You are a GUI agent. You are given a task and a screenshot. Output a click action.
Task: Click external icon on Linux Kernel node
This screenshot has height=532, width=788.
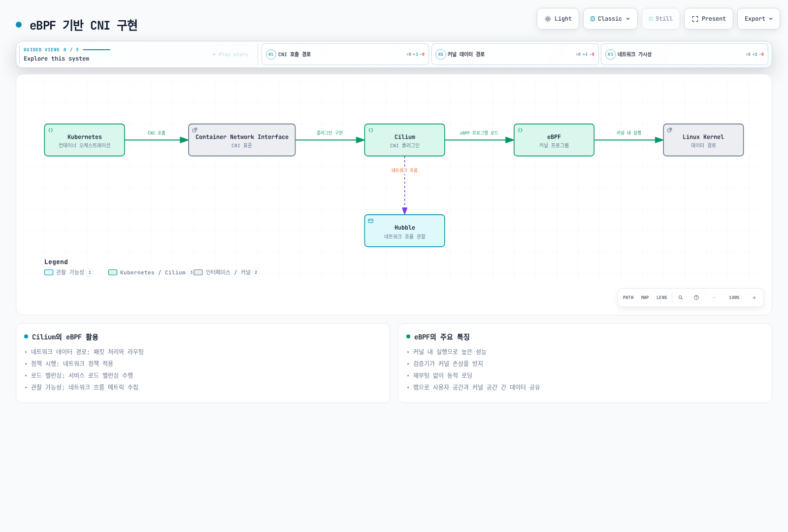coord(669,130)
